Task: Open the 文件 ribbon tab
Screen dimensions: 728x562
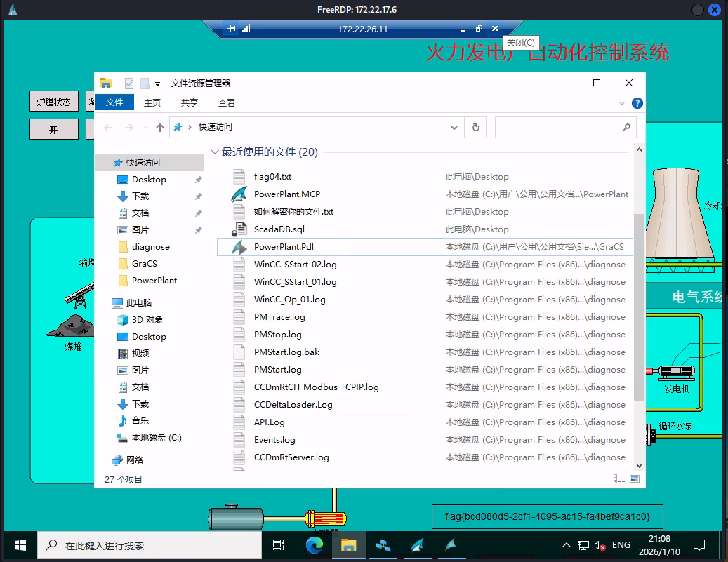Action: 114,102
